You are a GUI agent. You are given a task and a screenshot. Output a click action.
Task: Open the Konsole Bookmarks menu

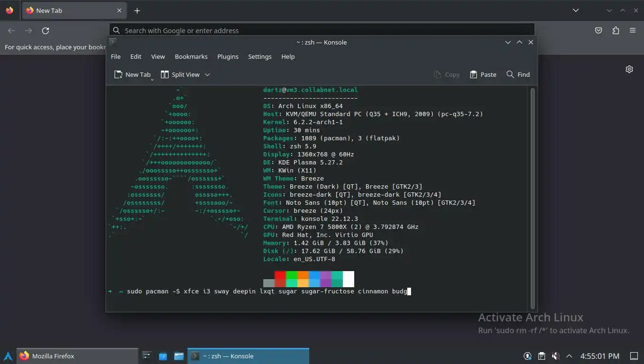[191, 56]
